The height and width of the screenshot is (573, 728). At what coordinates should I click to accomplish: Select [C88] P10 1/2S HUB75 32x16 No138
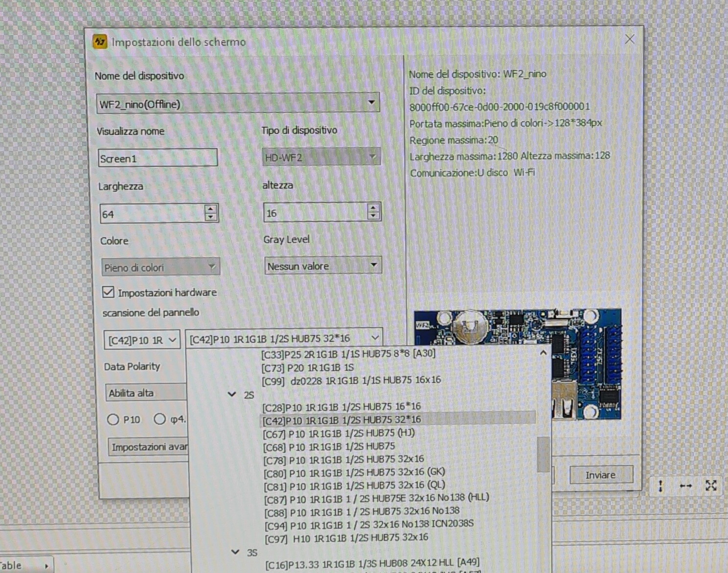pos(362,512)
